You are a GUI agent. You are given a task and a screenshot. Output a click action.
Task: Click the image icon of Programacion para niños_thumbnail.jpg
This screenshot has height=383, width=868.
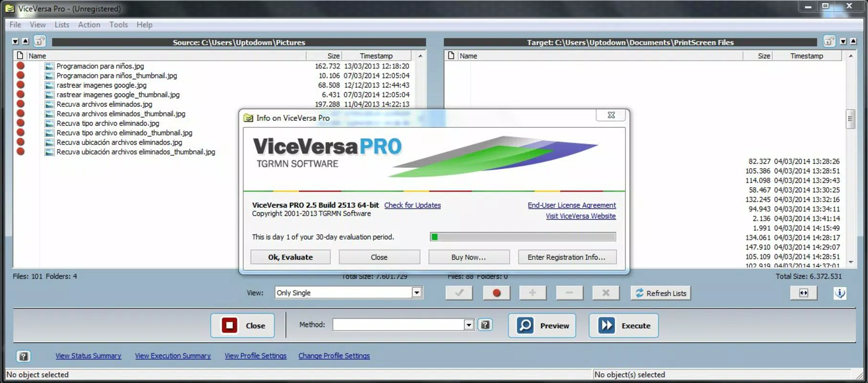click(49, 76)
